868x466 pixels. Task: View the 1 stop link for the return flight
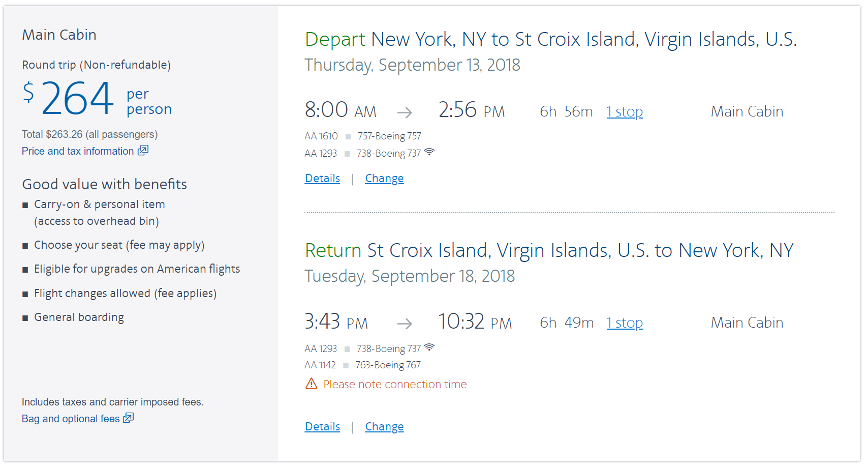pyautogui.click(x=625, y=323)
